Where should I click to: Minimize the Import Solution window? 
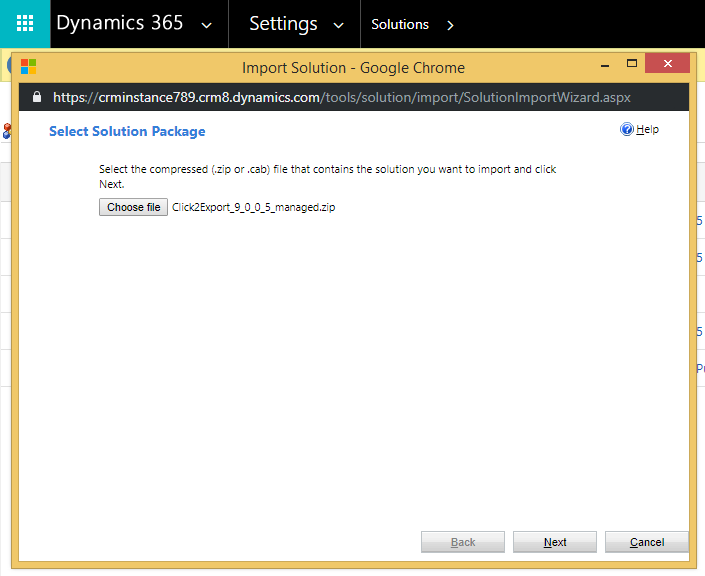[x=605, y=64]
